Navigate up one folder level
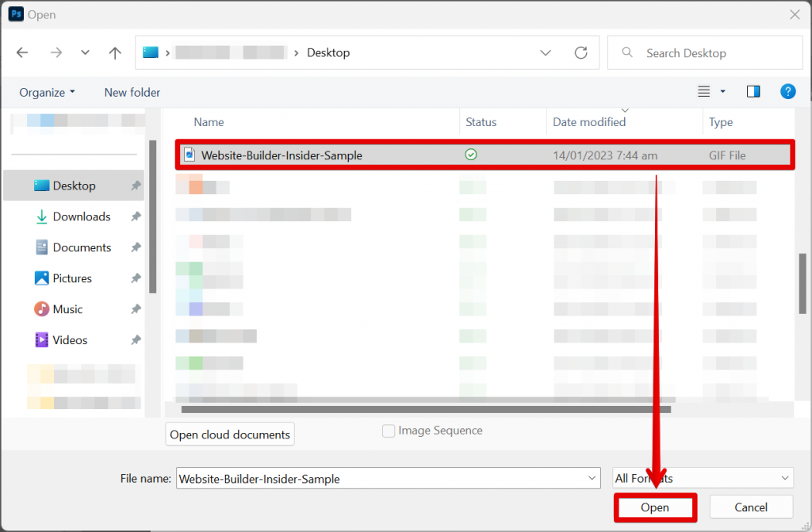The width and height of the screenshot is (812, 532). click(x=114, y=52)
